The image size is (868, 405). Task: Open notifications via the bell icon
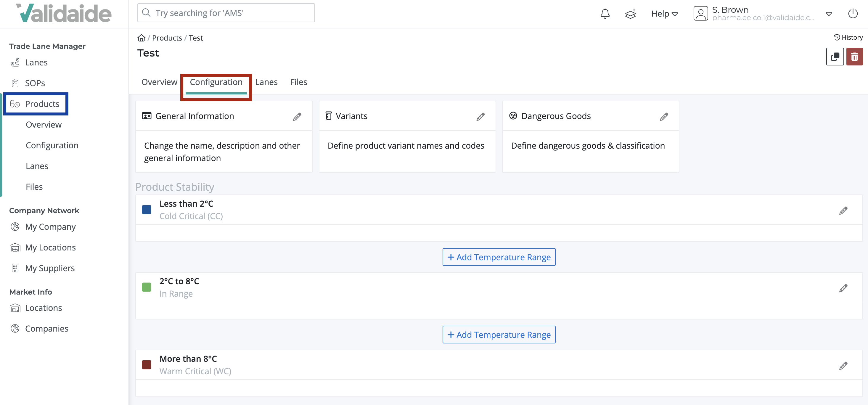pyautogui.click(x=605, y=14)
